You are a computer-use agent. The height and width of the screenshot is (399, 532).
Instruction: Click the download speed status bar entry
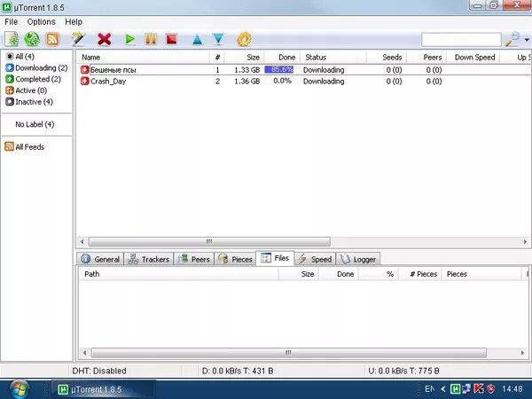[238, 371]
